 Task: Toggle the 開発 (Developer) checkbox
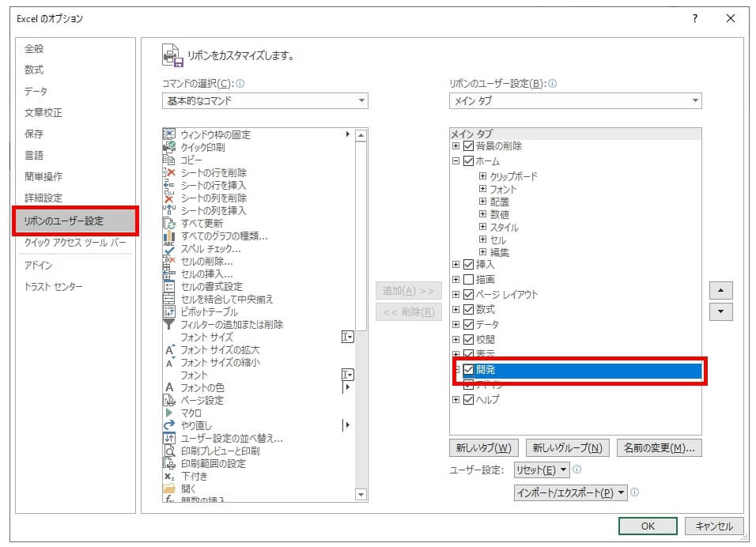coord(468,370)
